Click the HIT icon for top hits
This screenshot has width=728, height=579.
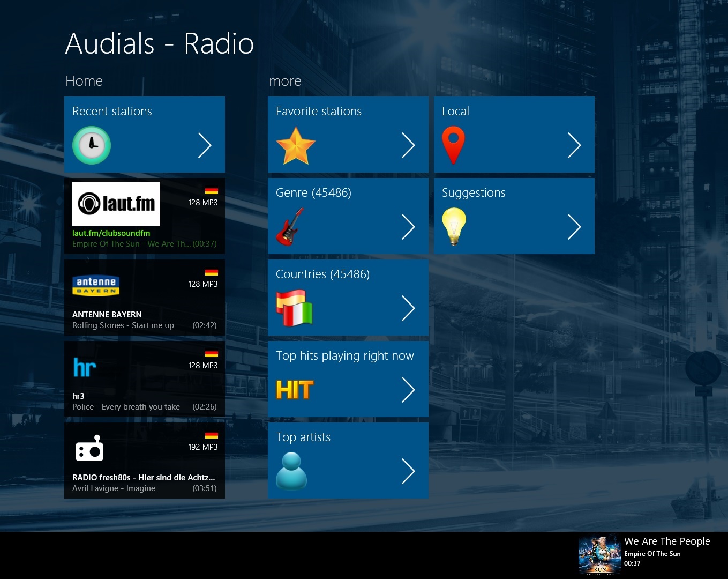coord(294,390)
